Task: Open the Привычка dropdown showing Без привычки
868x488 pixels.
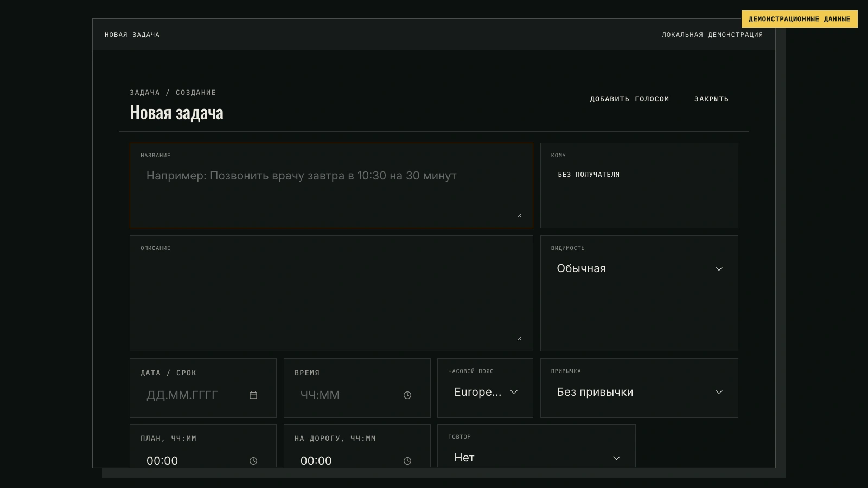Action: point(639,392)
